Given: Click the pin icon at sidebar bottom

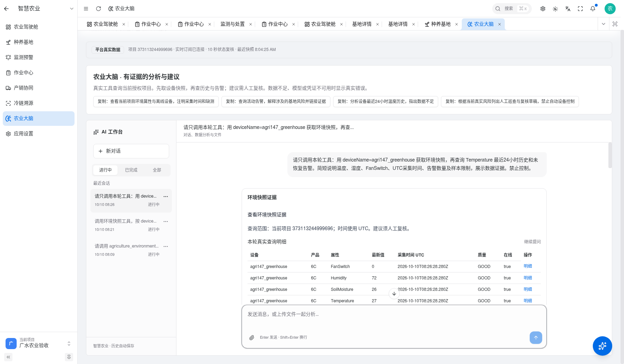Looking at the screenshot, I should pyautogui.click(x=69, y=357).
